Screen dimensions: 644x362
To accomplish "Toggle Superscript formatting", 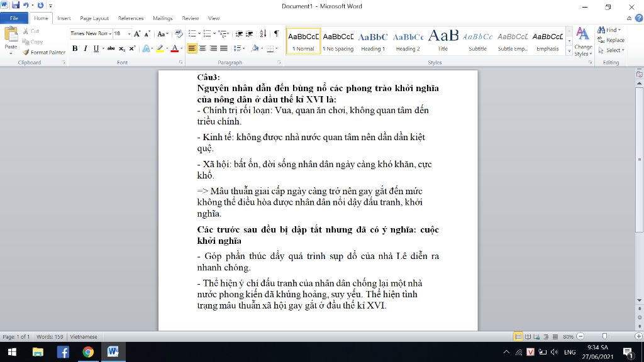I will coord(132,48).
